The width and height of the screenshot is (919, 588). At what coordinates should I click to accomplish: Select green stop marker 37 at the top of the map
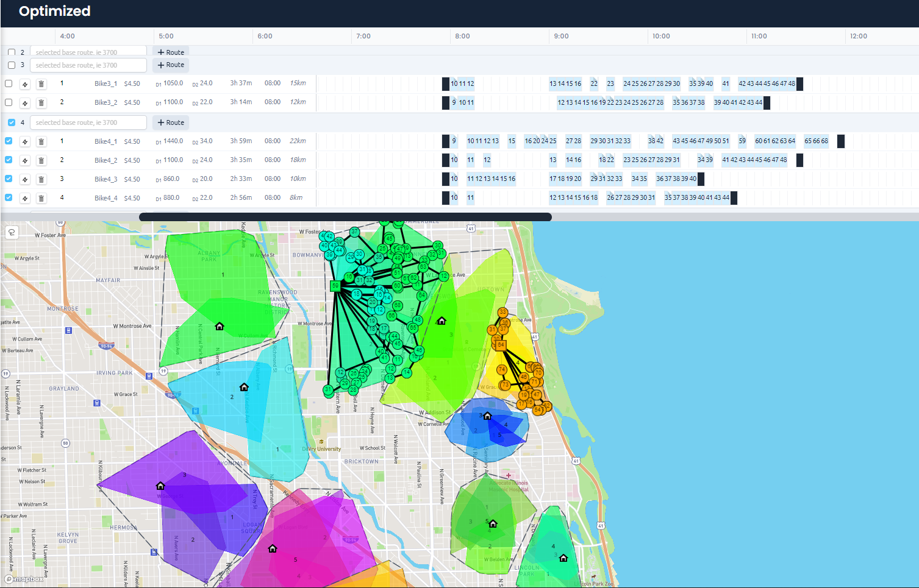(x=354, y=232)
